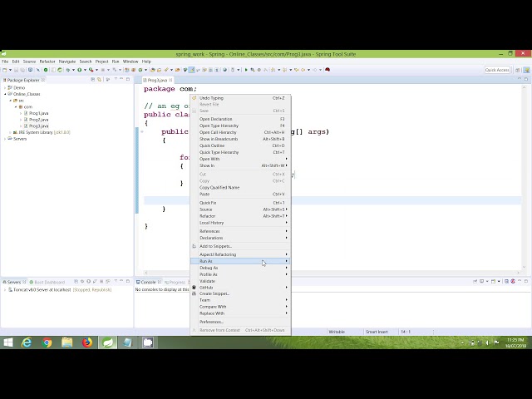
Task: Maximize the Servers view
Action: 128,281
